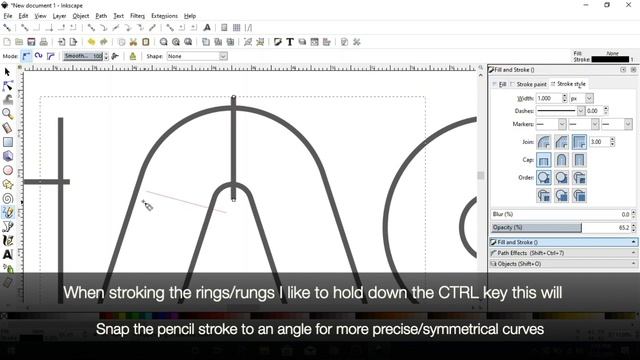Enable BSpline path mode

point(51,56)
